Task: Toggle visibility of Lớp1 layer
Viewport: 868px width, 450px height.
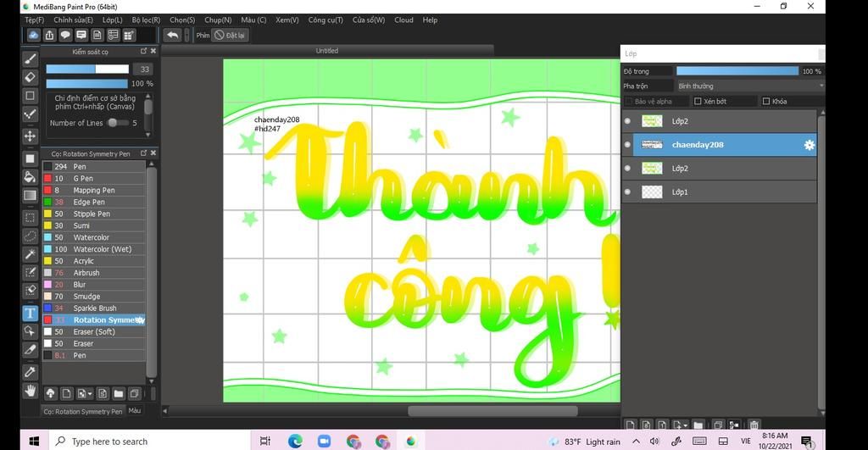Action: tap(627, 192)
